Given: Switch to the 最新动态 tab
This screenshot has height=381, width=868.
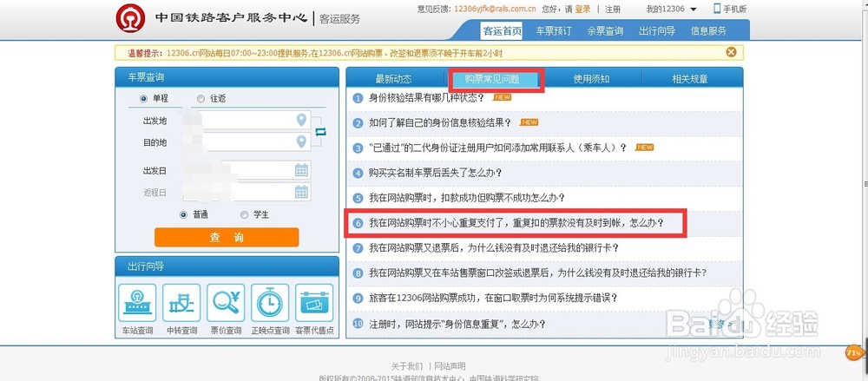Looking at the screenshot, I should coord(393,79).
